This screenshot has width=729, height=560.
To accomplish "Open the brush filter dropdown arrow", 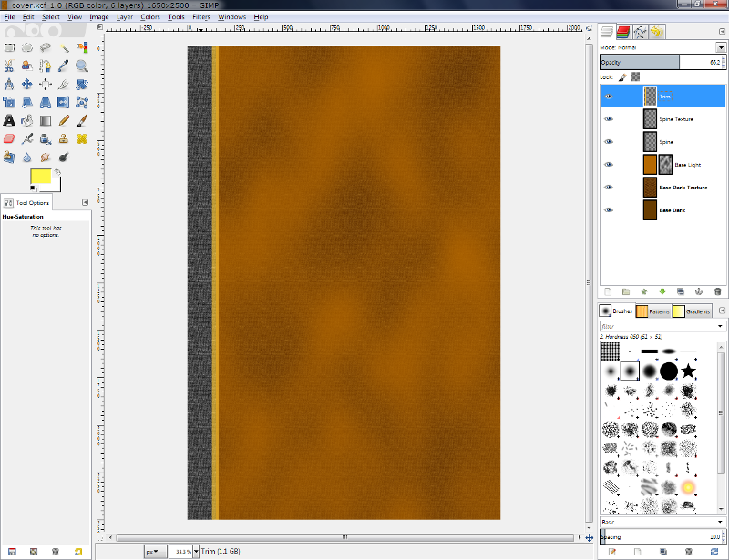I will [x=720, y=326].
